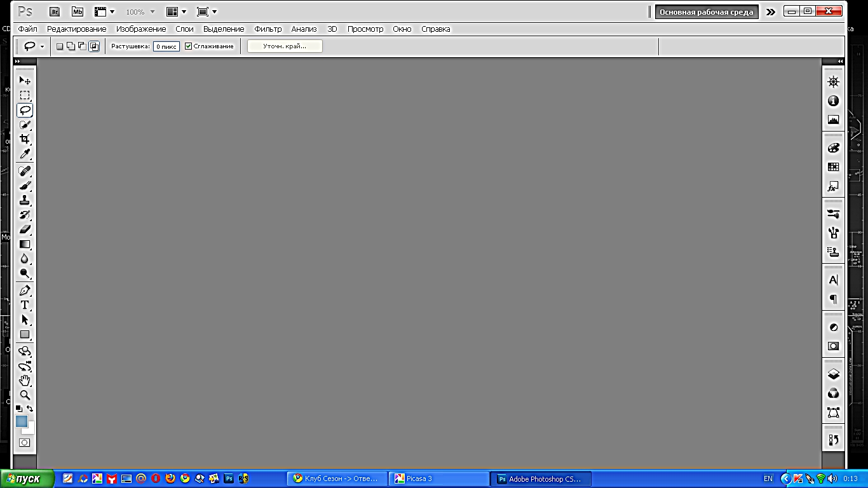The width and height of the screenshot is (868, 488).
Task: Select the Move tool
Action: [x=25, y=81]
